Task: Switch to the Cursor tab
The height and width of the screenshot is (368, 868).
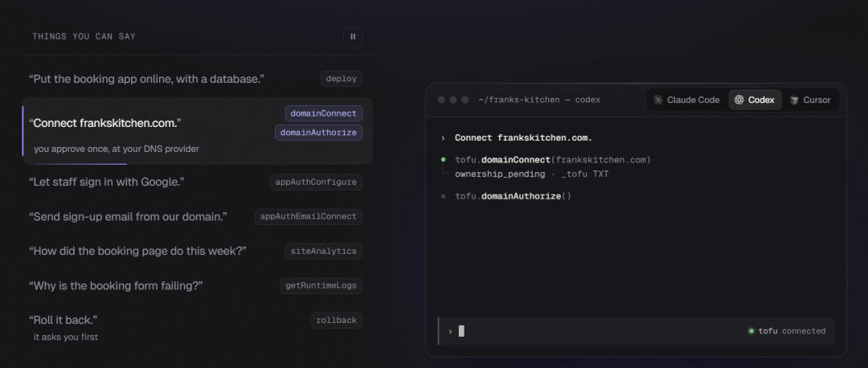Action: point(810,100)
